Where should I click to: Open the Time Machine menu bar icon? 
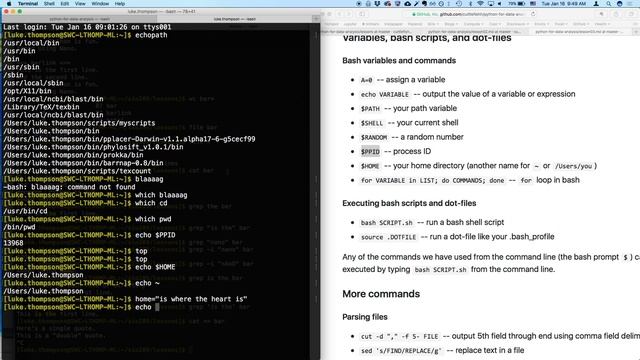click(x=459, y=4)
